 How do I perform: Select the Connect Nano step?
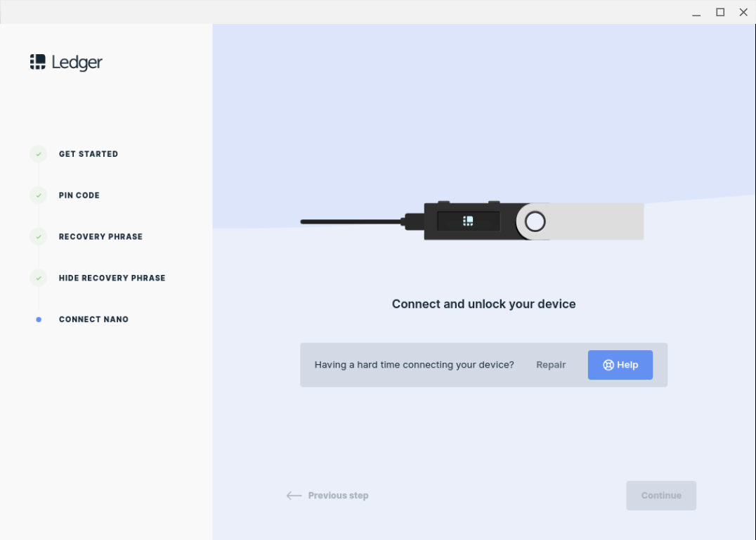[x=93, y=319]
